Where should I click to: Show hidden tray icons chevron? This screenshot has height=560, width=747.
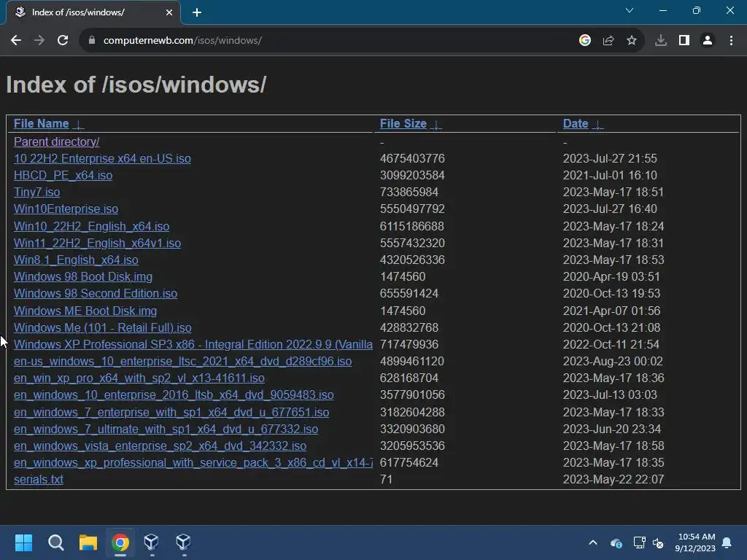pyautogui.click(x=593, y=542)
